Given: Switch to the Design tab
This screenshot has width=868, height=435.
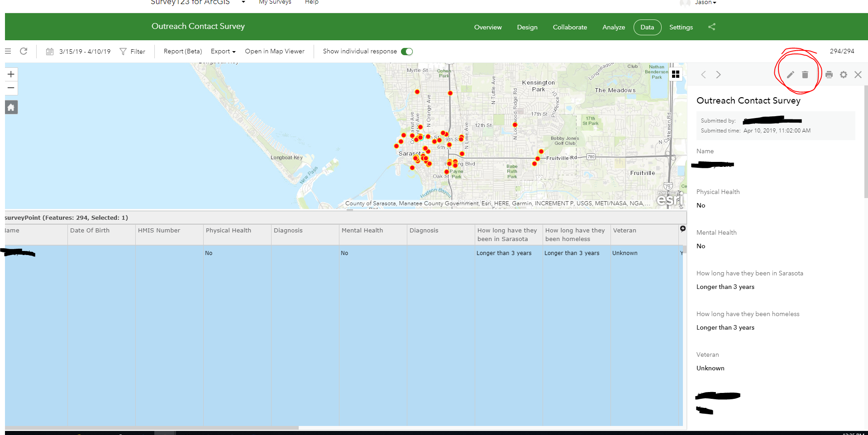Looking at the screenshot, I should 527,27.
